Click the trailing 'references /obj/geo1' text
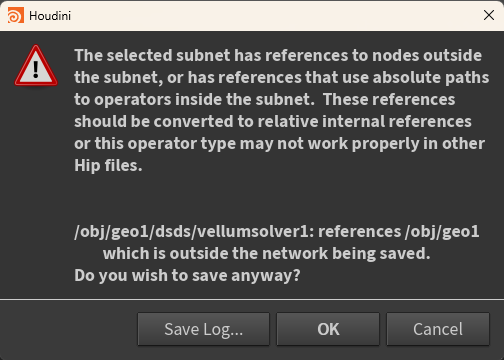The height and width of the screenshot is (360, 504). [399, 231]
